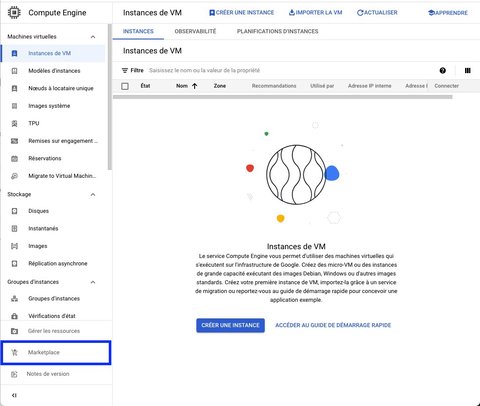The width and height of the screenshot is (480, 406).
Task: Open Accéder au guide de démarrage rapide link
Action: coord(333,325)
